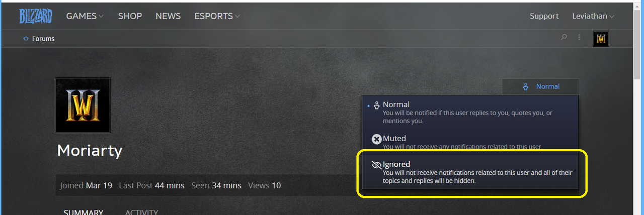Open the SHOP page
This screenshot has width=644, height=215.
(130, 16)
